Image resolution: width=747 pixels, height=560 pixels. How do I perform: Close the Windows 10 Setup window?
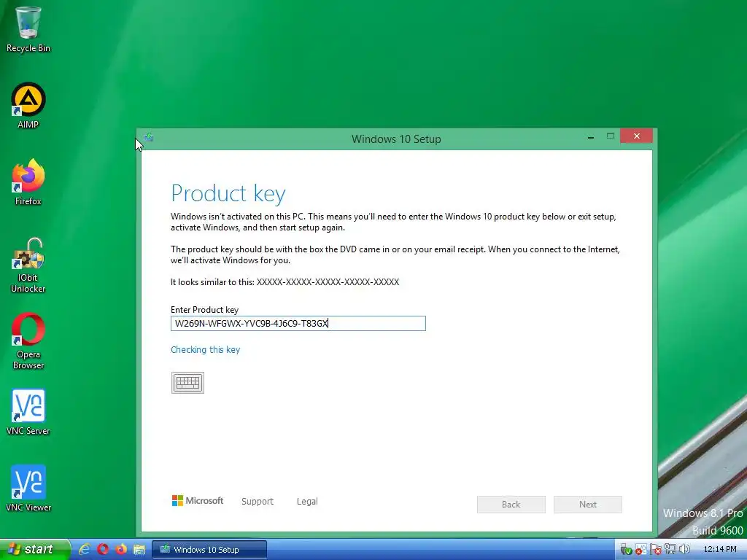pos(636,136)
